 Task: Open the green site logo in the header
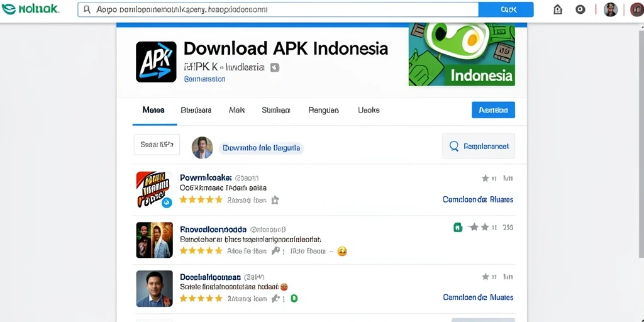point(30,9)
